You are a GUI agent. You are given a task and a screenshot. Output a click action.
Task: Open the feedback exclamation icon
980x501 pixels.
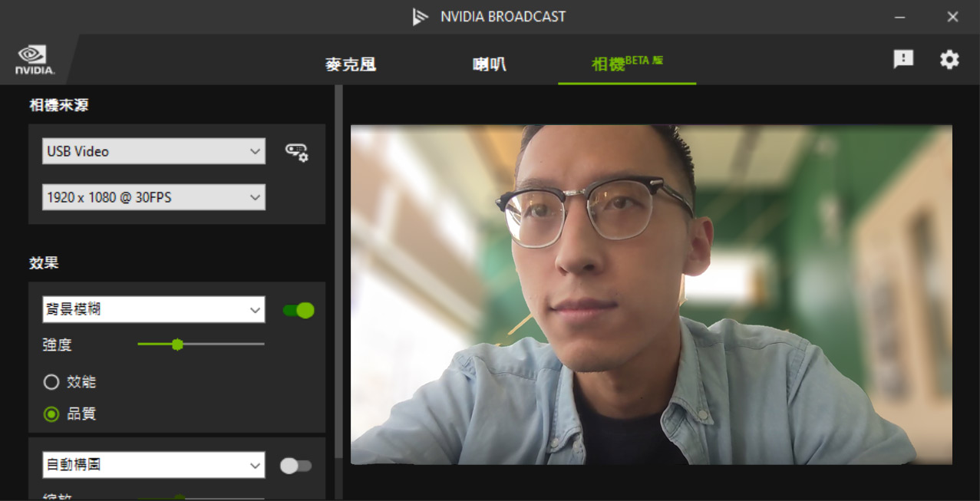click(903, 59)
